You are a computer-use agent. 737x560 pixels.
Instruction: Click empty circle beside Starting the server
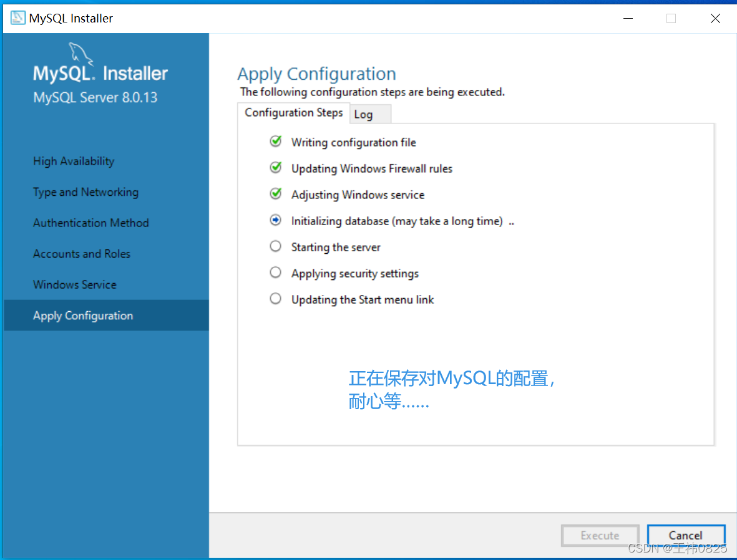[x=275, y=246]
